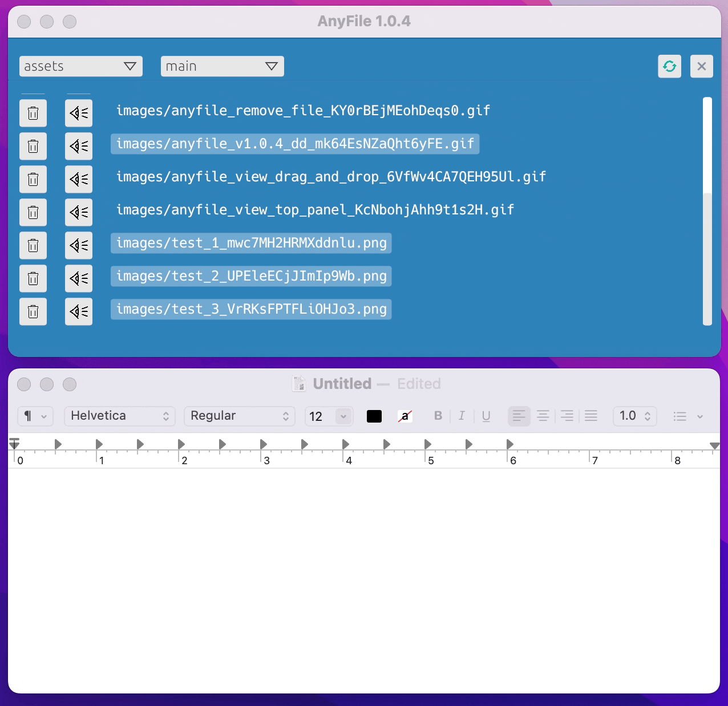The image size is (728, 706).
Task: Select images/test_1_mwc7MH2HRMXddnlu.png entry
Action: (x=251, y=243)
